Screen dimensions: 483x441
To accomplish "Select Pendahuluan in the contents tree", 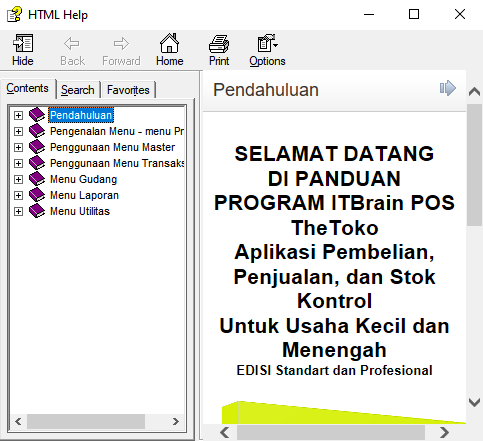I will [x=81, y=115].
